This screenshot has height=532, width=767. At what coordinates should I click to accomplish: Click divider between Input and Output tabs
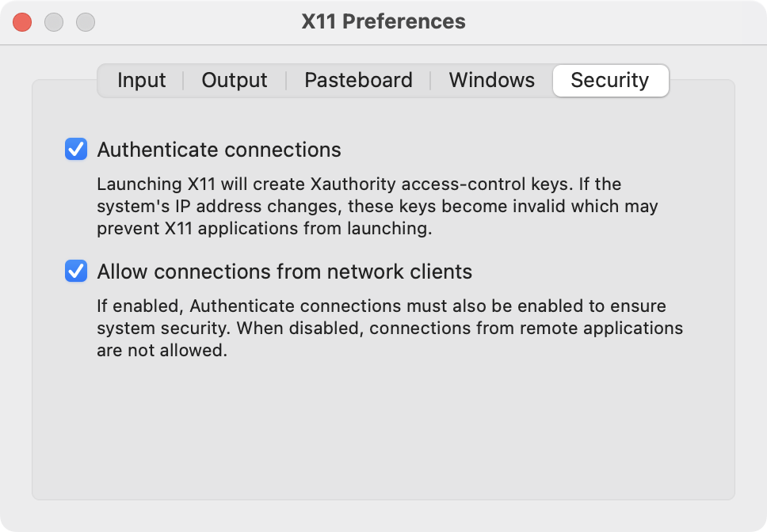(184, 81)
